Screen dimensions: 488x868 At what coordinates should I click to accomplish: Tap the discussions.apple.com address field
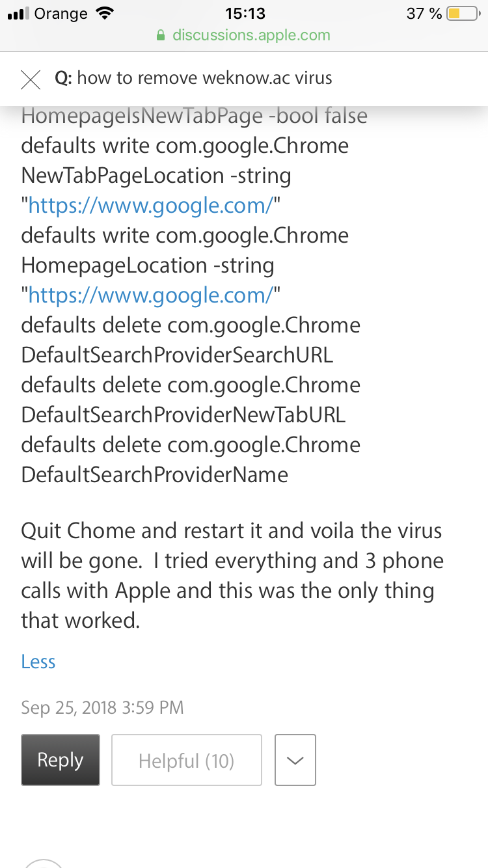(251, 35)
